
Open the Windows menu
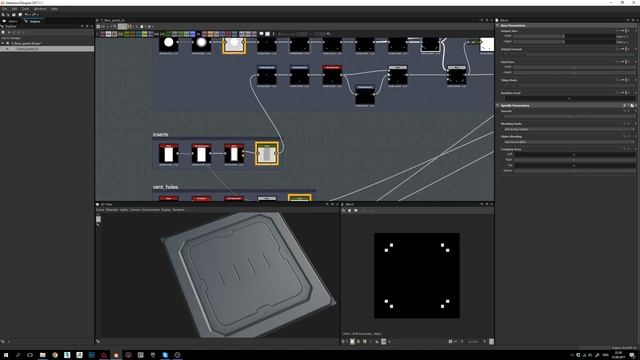pyautogui.click(x=40, y=9)
